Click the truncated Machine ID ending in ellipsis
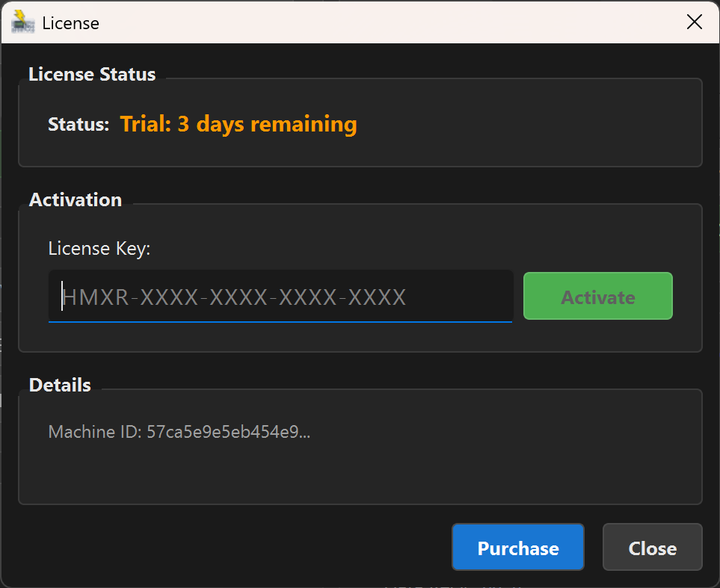Viewport: 720px width, 588px height. (x=180, y=432)
